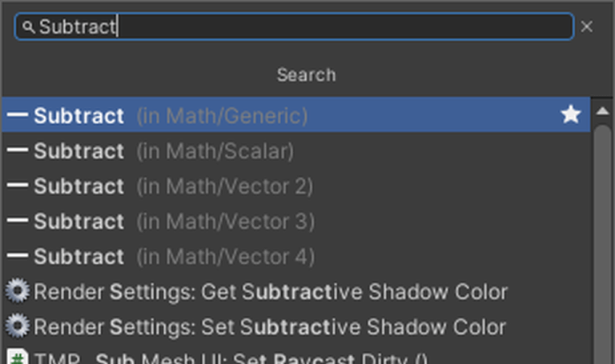
Task: Toggle favorite star on Subtract Generic
Action: [570, 115]
